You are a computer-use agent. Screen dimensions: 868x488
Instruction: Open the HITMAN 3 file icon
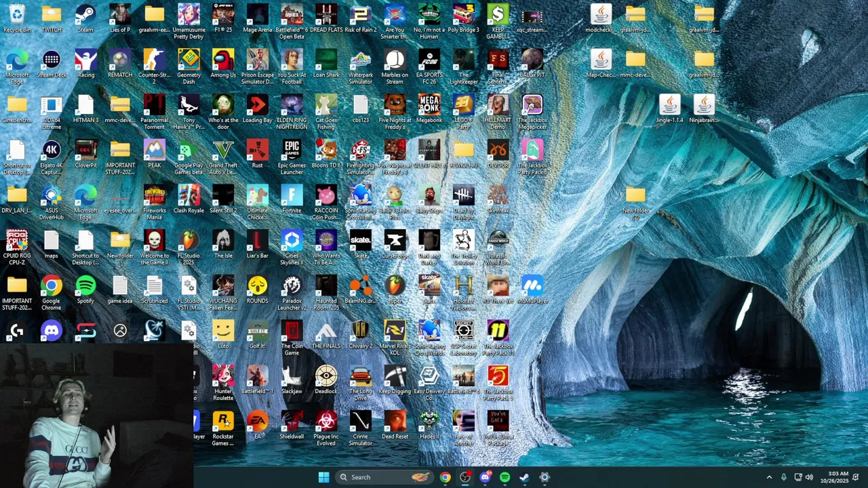click(85, 108)
